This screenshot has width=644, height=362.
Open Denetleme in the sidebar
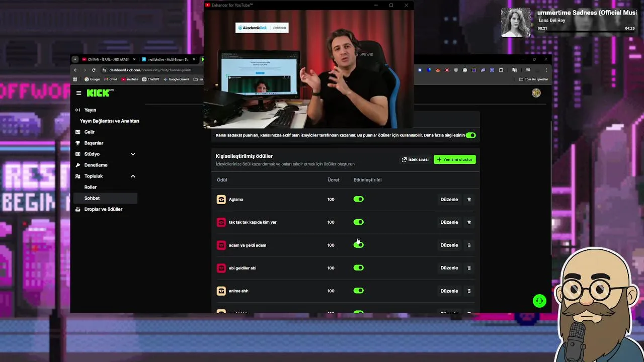pyautogui.click(x=105, y=165)
